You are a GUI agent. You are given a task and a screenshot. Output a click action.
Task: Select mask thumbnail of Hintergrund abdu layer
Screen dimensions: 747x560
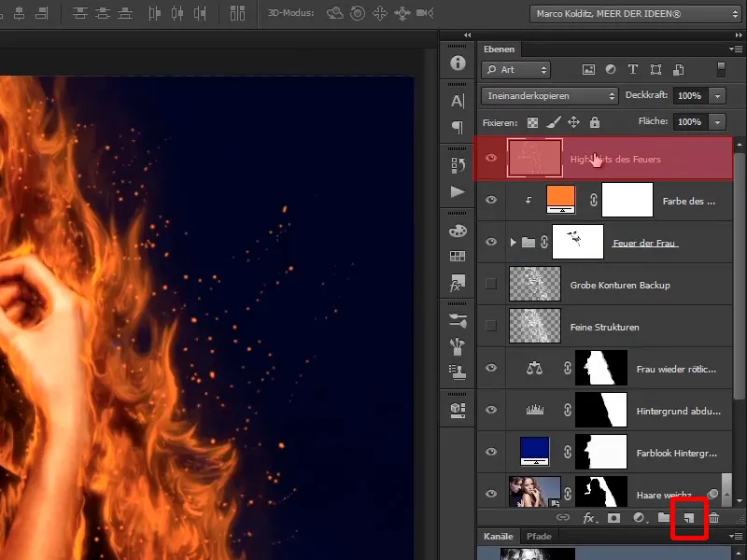click(x=601, y=410)
